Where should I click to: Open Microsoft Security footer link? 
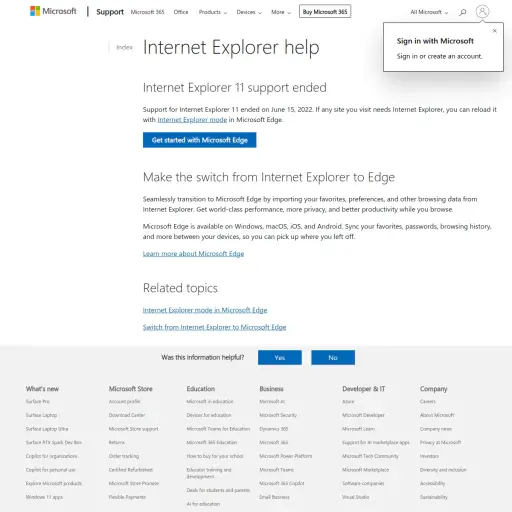click(278, 415)
